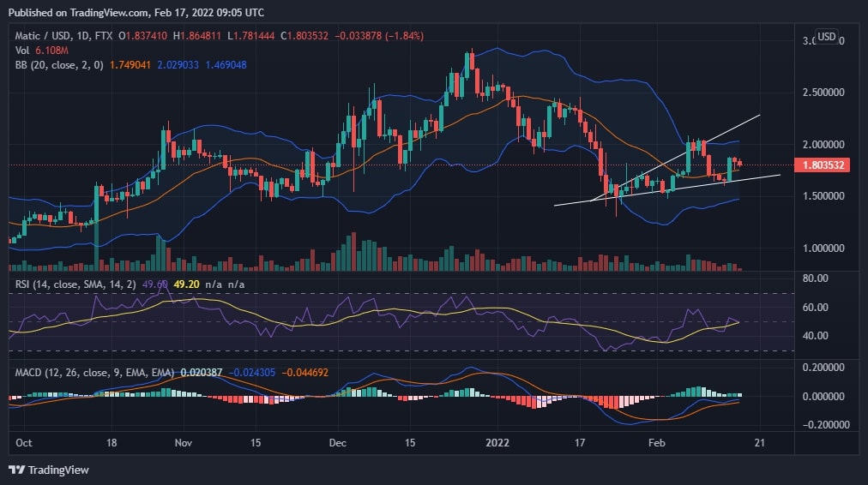
Task: Click the 2022 label on time axis
Action: pyautogui.click(x=497, y=443)
